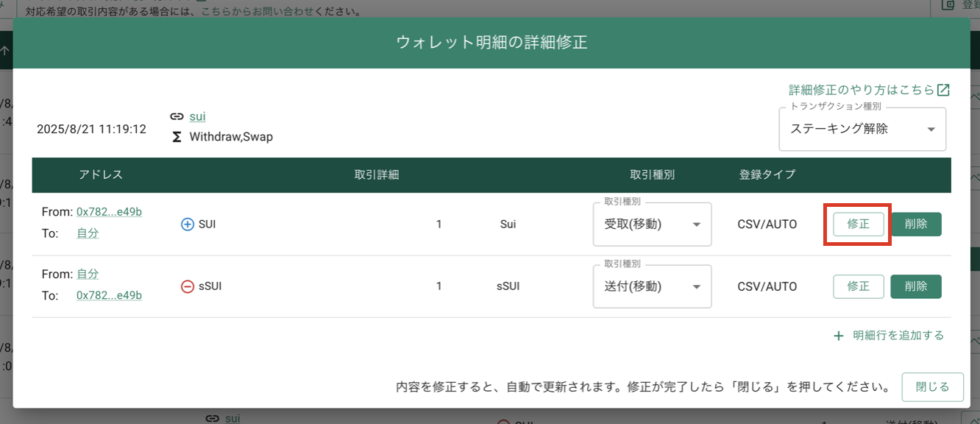Click the 削除 button in the sSUI row
The width and height of the screenshot is (980, 424).
point(916,286)
